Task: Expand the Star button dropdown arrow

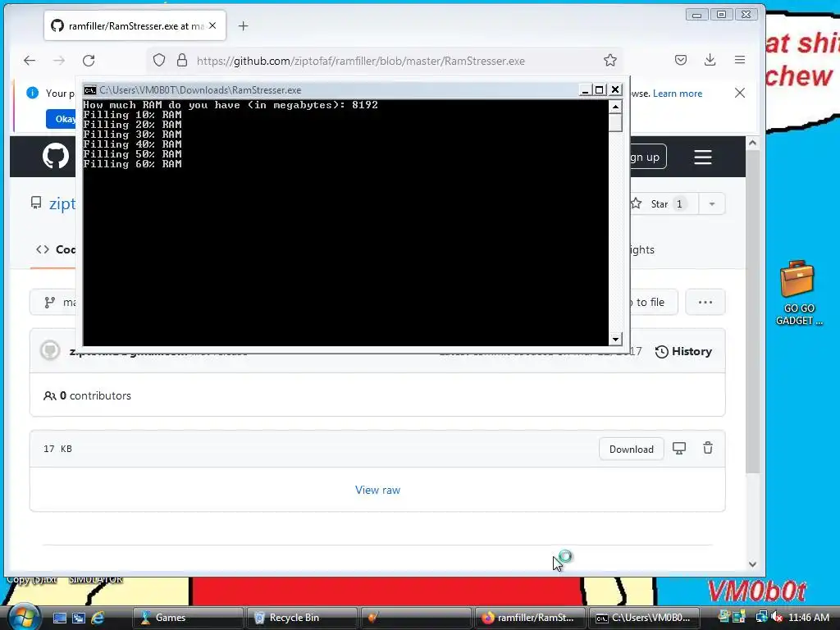Action: (712, 203)
